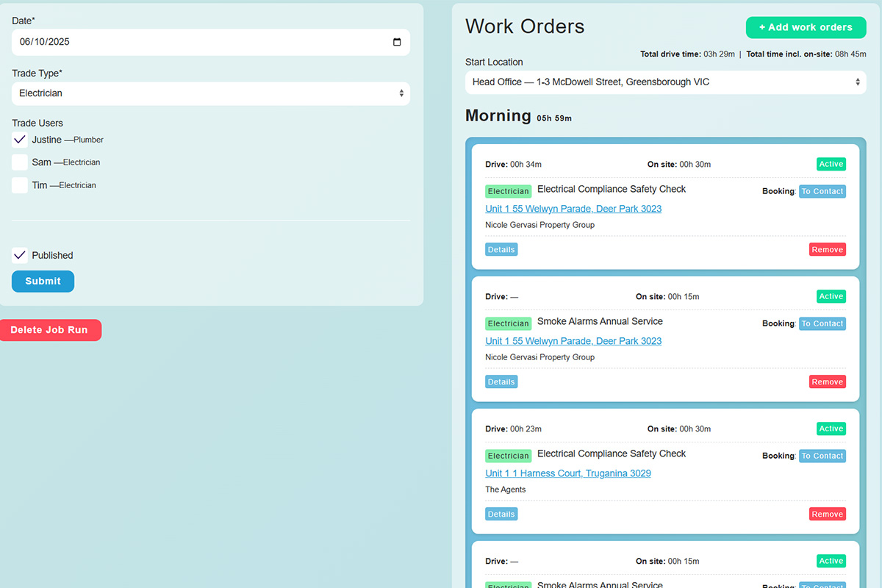Click To Contact badge on first Electrical Compliance card
Screen dimensions: 882x588
[822, 191]
